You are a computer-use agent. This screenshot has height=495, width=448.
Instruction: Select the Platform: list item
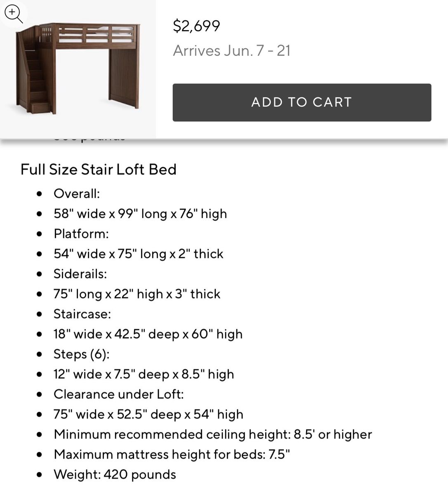pos(81,233)
